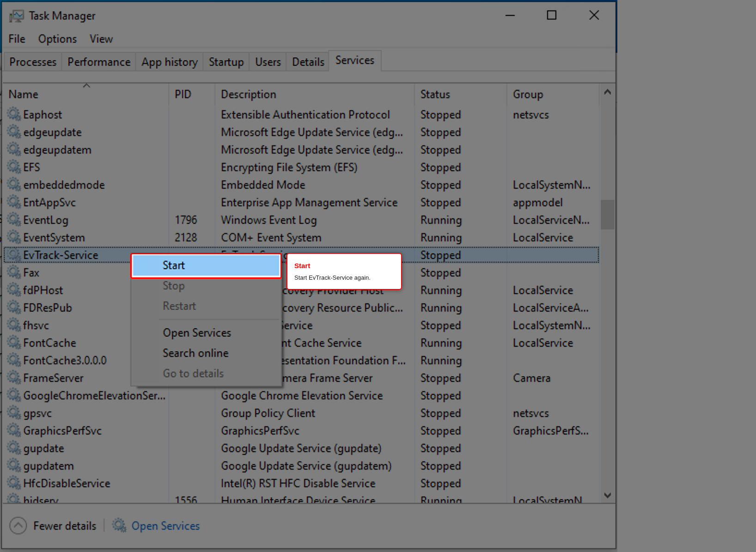Click the Fewer details button
The image size is (756, 552).
(53, 526)
